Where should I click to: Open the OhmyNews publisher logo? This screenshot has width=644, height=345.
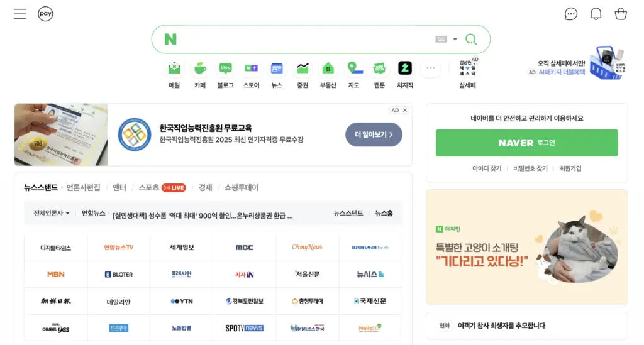(x=307, y=248)
